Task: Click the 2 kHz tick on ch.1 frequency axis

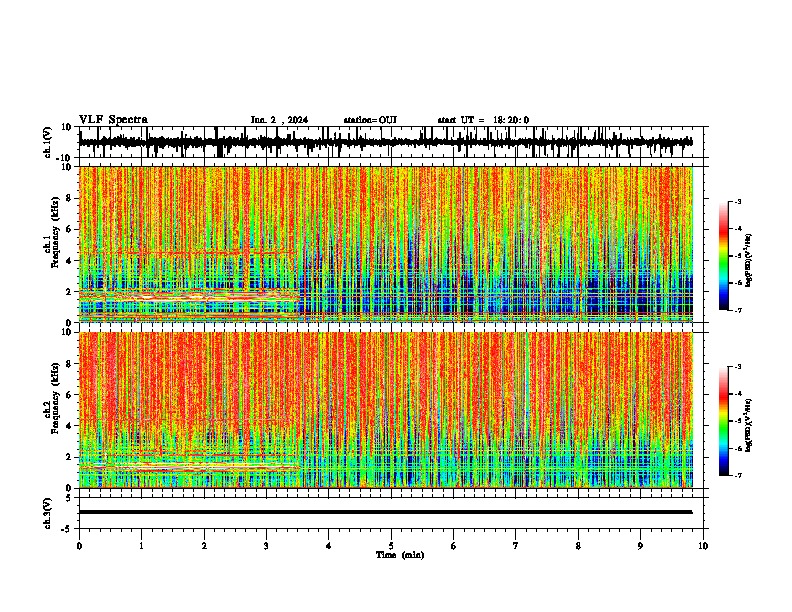Action: 69,292
